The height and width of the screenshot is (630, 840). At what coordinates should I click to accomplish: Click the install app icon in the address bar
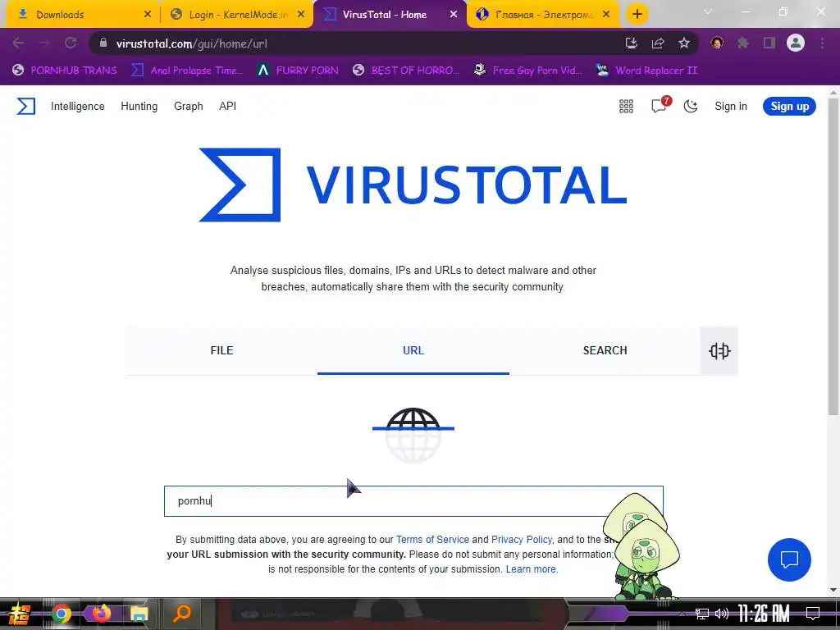click(x=632, y=43)
